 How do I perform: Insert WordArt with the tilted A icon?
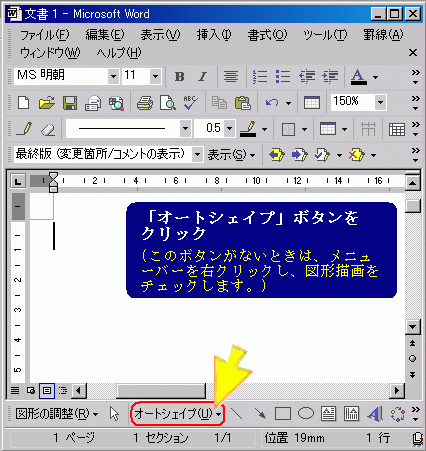[x=375, y=414]
